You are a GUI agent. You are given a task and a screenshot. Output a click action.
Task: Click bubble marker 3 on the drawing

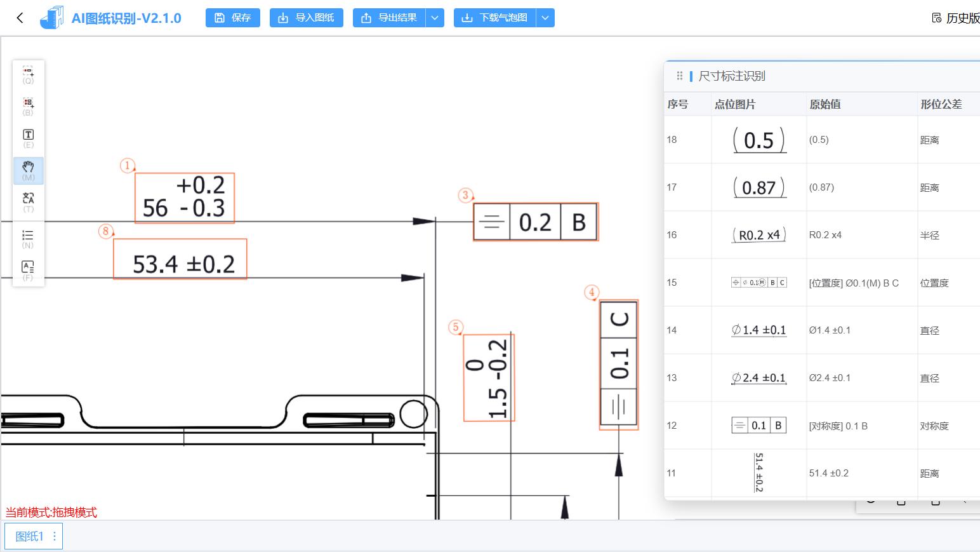click(x=466, y=195)
